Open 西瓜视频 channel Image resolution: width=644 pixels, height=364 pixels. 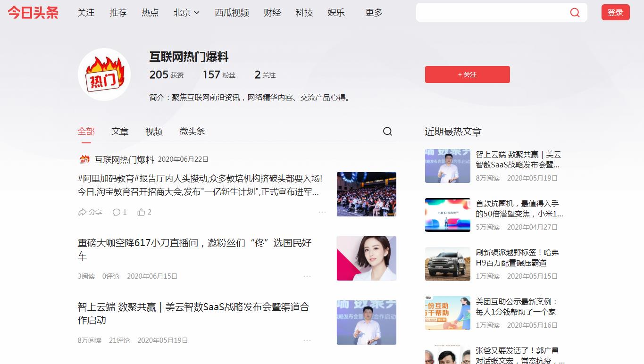pyautogui.click(x=232, y=13)
